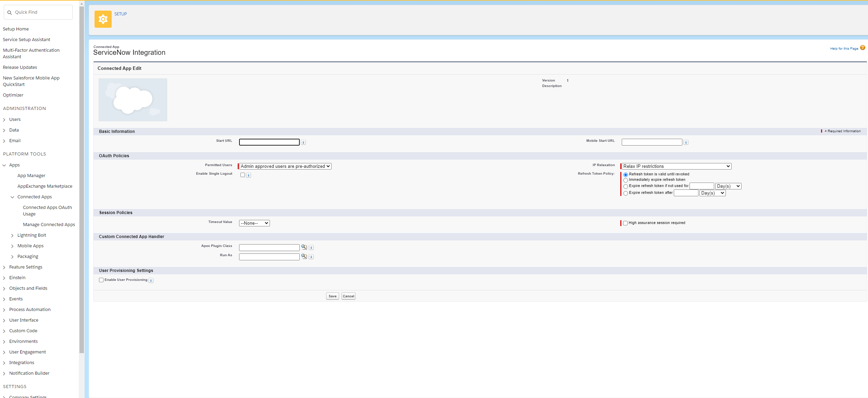The height and width of the screenshot is (398, 868).
Task: Expand Packaging tree node
Action: coord(12,257)
